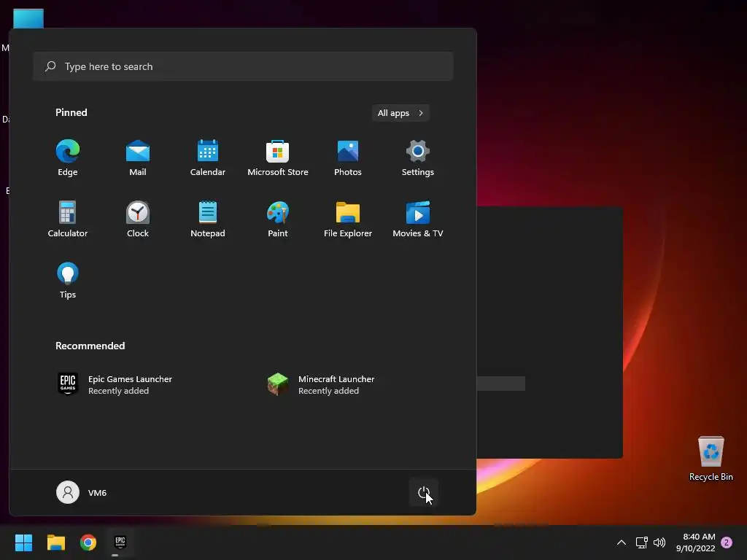The width and height of the screenshot is (747, 560).
Task: Click the power button in the Start menu
Action: (424, 492)
